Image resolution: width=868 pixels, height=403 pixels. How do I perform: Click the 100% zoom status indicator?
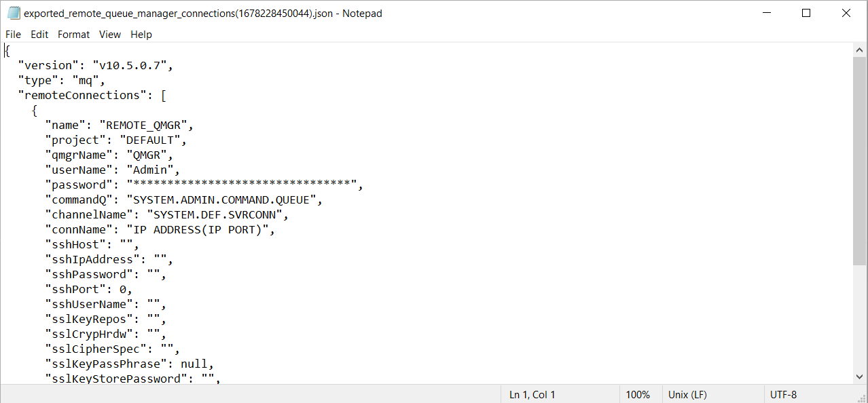click(638, 394)
